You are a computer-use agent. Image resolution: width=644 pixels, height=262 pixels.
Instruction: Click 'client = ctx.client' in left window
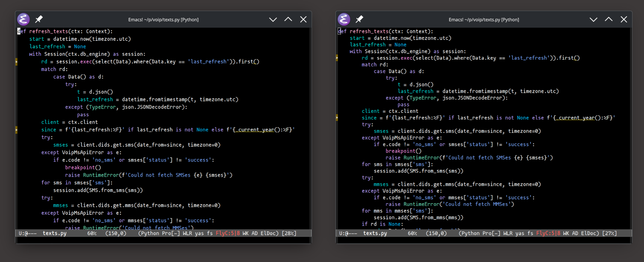(x=70, y=122)
